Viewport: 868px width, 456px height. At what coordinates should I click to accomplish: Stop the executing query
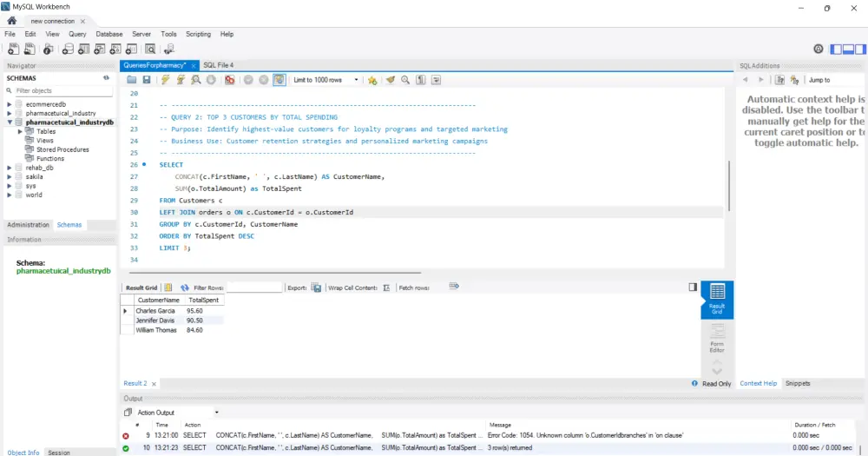tap(211, 80)
